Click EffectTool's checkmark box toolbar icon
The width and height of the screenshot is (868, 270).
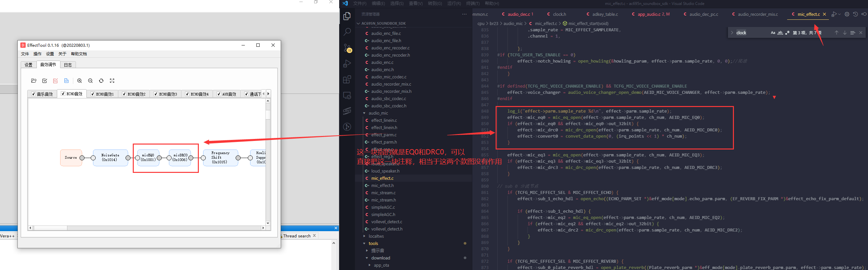click(x=45, y=81)
